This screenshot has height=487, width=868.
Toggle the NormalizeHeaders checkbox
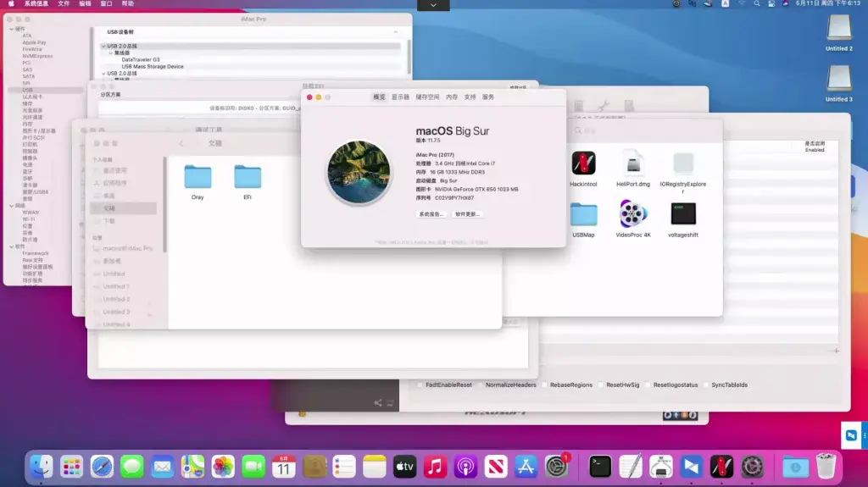tap(480, 385)
